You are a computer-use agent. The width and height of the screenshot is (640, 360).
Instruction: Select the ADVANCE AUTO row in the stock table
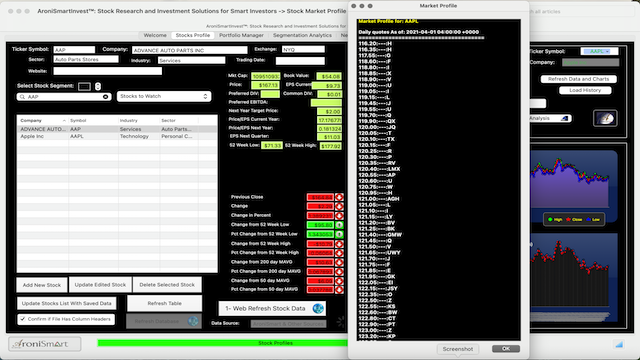click(x=117, y=129)
